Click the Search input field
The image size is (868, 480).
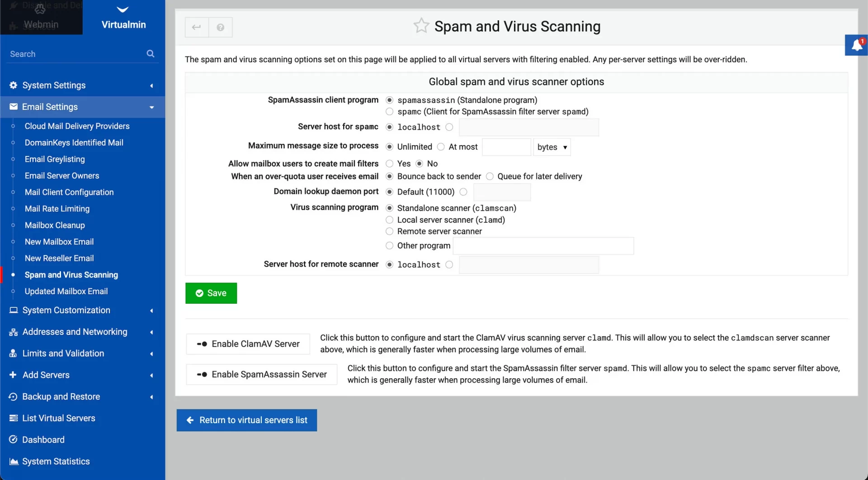click(x=77, y=54)
